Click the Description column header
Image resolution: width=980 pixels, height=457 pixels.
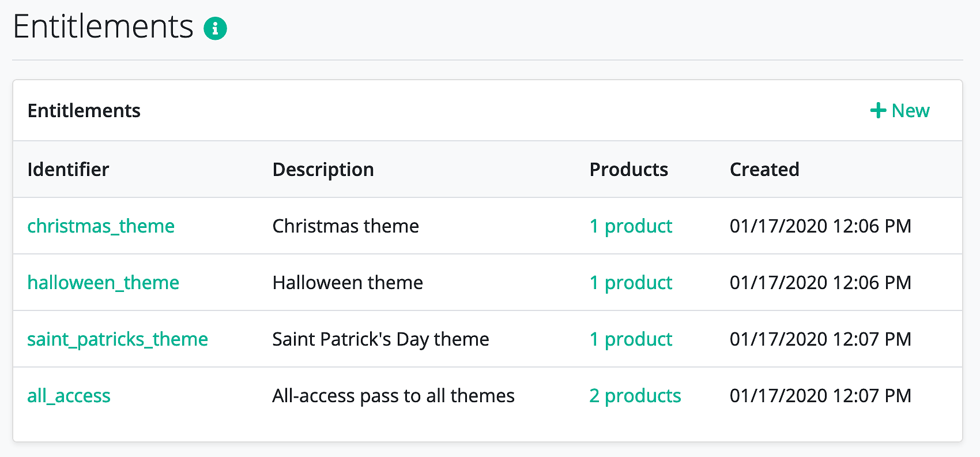tap(323, 169)
